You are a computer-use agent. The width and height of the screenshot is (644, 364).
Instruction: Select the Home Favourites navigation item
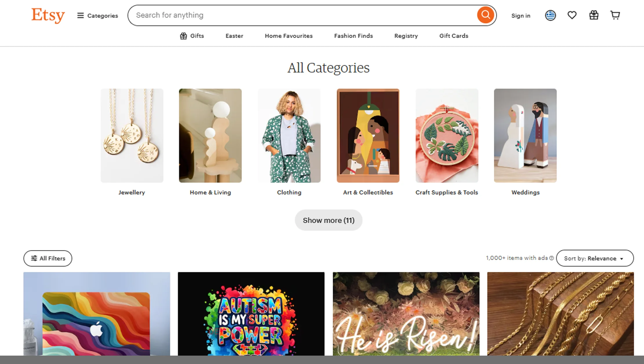289,36
